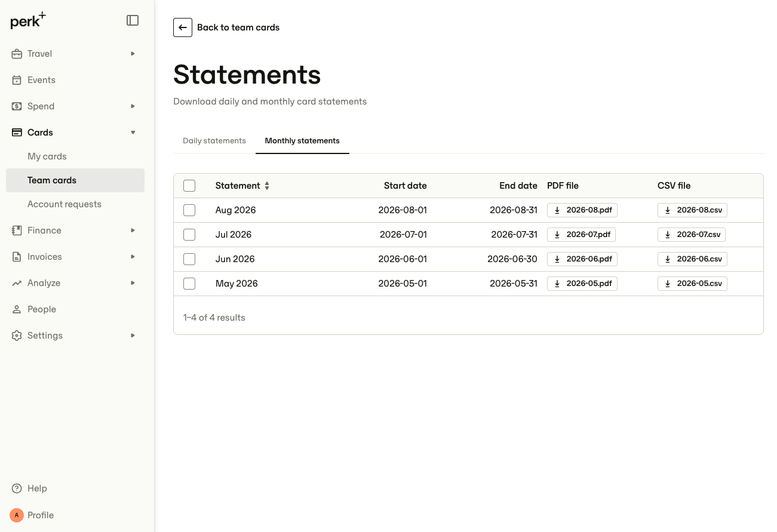Toggle select-all checkbox in table header

coord(189,186)
